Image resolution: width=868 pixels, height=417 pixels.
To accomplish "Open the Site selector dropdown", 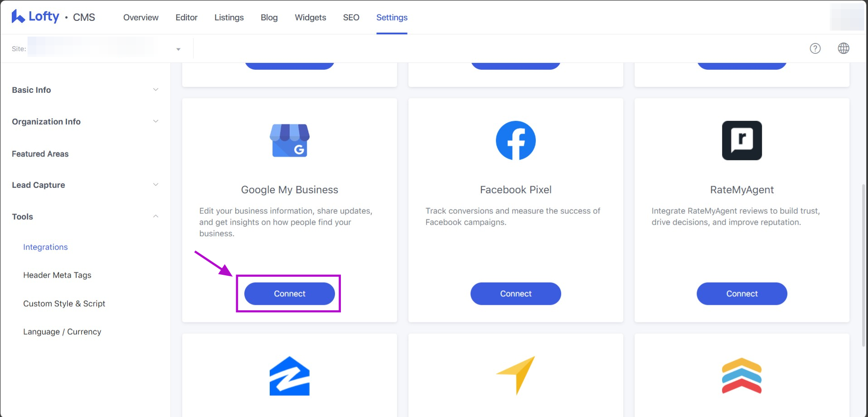I will pyautogui.click(x=178, y=49).
